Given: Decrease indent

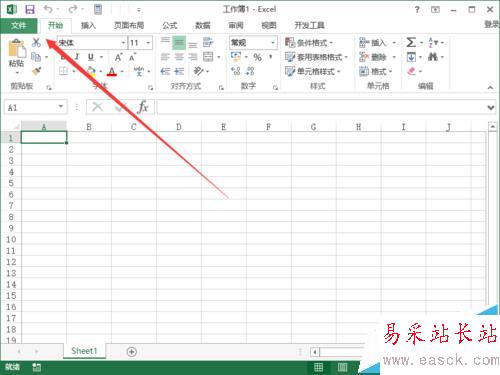Looking at the screenshot, I should (165, 71).
